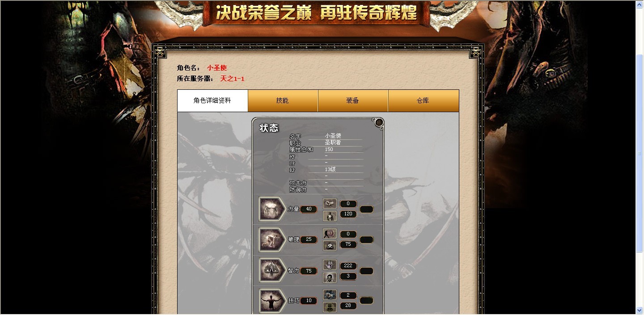Click the scrollbar down arrow

point(640,310)
